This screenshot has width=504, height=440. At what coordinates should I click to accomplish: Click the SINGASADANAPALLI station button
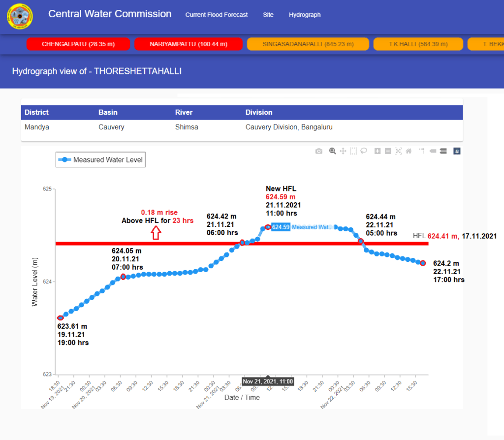pyautogui.click(x=308, y=44)
